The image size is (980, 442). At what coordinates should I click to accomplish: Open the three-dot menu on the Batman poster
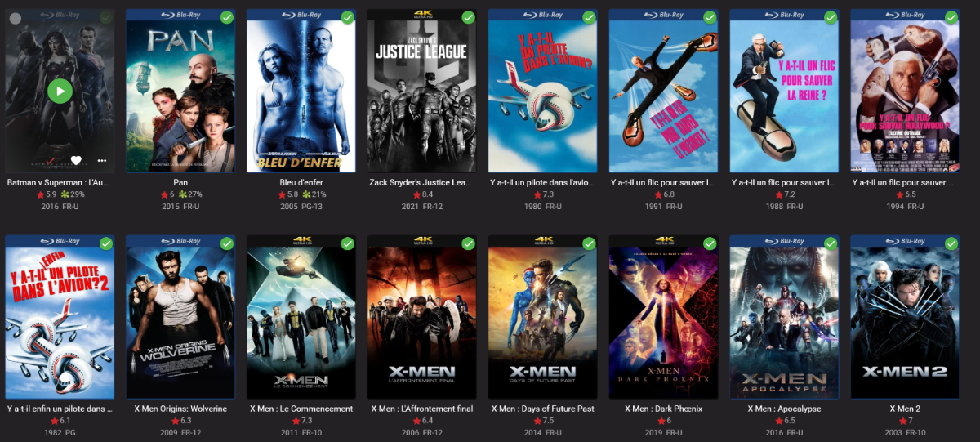coord(102,160)
